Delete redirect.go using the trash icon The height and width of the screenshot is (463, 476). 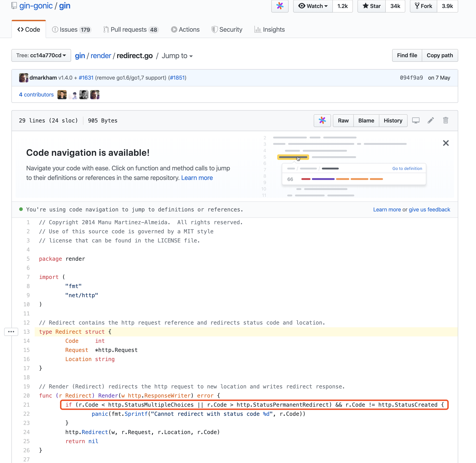(x=446, y=120)
